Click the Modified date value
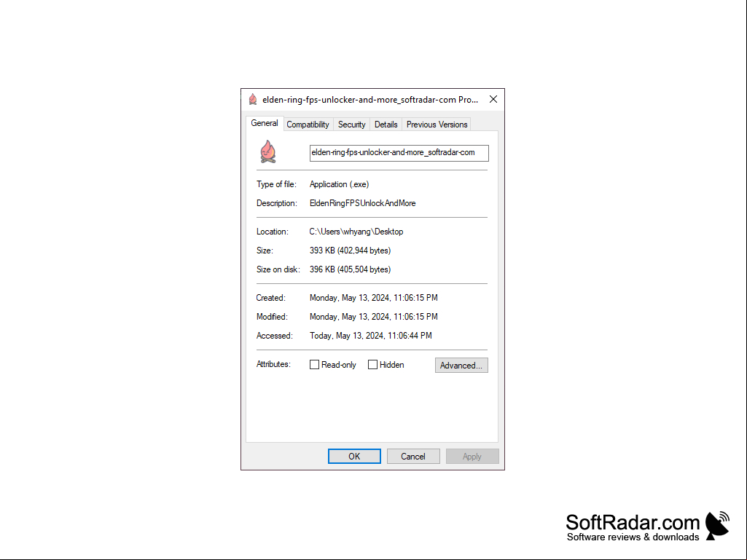 [373, 317]
